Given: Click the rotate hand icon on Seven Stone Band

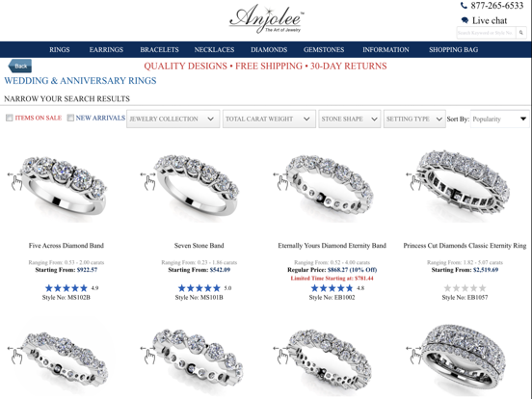Looking at the screenshot, I should click(148, 181).
